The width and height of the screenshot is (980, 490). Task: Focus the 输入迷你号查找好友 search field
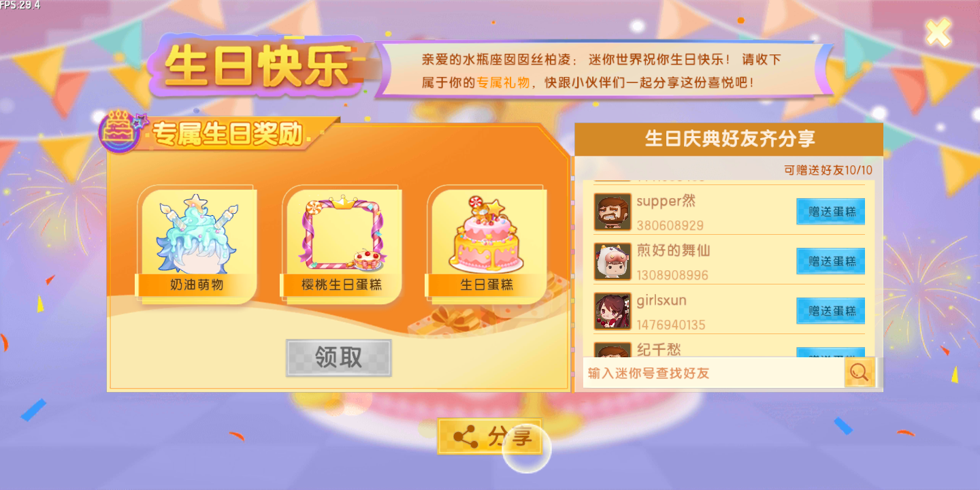click(713, 373)
